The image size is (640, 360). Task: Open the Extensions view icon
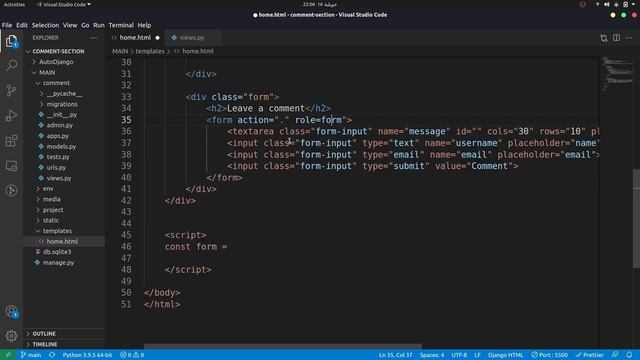click(x=11, y=141)
